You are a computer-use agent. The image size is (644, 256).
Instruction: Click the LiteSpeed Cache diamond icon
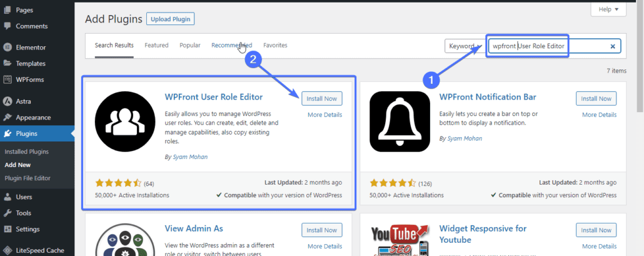tap(7, 250)
